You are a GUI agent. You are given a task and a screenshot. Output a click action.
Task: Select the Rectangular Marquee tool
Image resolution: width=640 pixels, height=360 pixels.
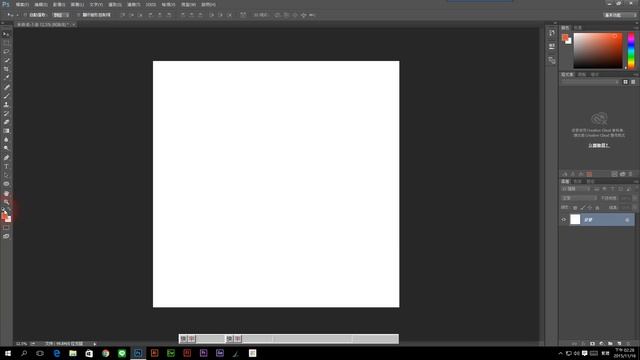pos(6,43)
